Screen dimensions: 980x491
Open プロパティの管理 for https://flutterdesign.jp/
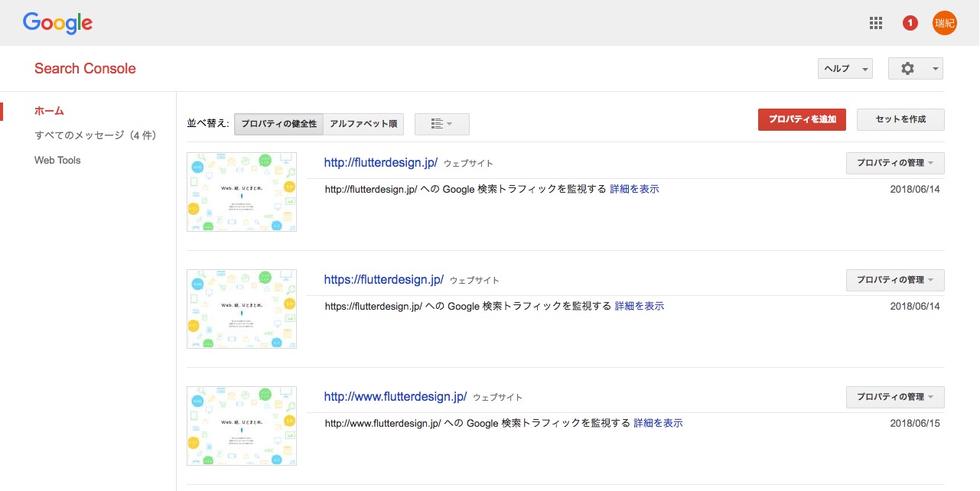point(895,280)
